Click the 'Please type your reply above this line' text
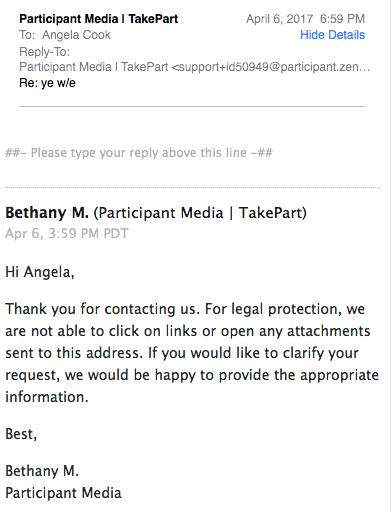Image resolution: width=391 pixels, height=513 pixels. click(139, 153)
